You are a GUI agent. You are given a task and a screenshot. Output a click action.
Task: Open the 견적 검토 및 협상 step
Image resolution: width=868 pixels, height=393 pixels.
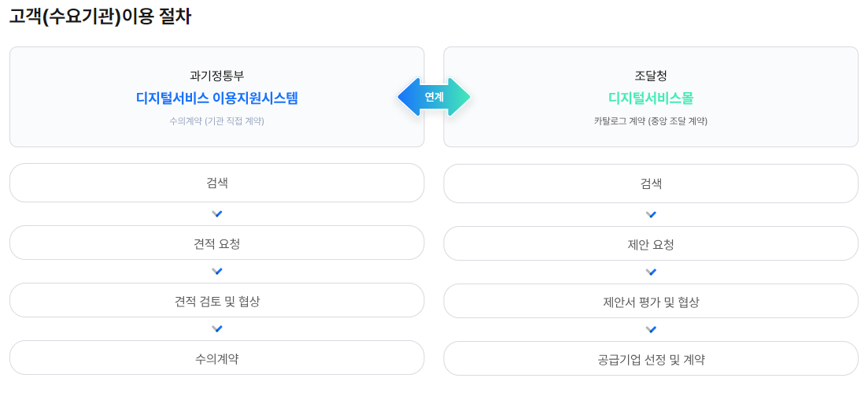(x=217, y=300)
